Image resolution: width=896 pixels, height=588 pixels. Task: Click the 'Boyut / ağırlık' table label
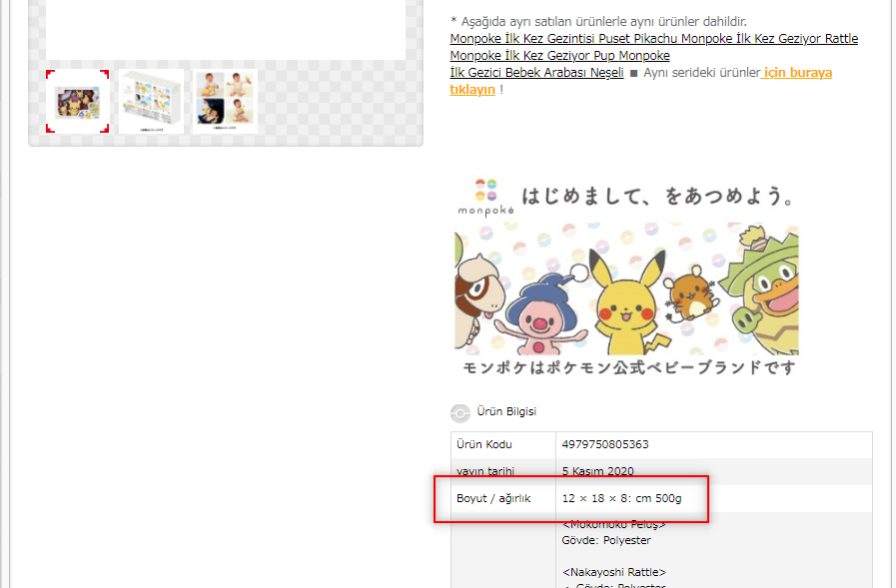pyautogui.click(x=493, y=498)
